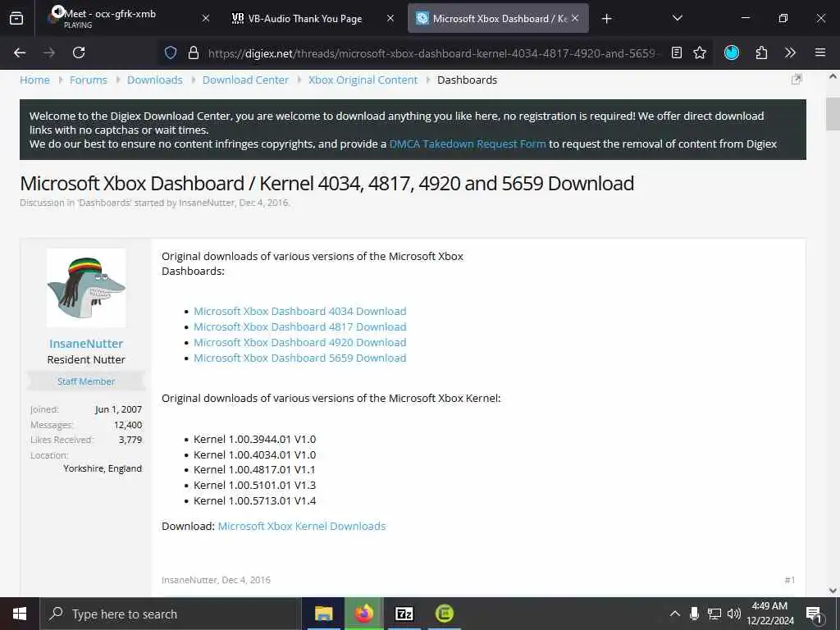Open InsaneNutter link in thread header
840x630 pixels.
click(x=207, y=203)
